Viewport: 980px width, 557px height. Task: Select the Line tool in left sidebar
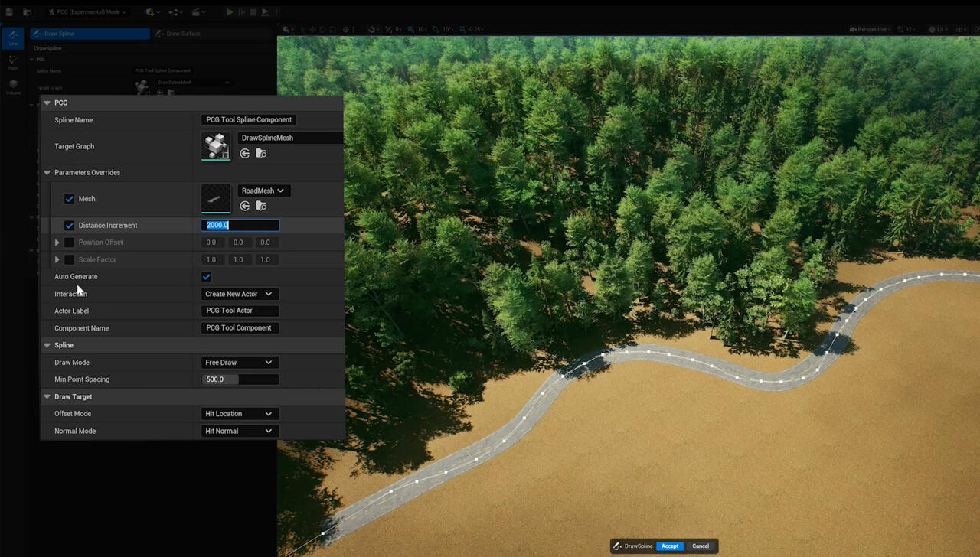coord(13,37)
